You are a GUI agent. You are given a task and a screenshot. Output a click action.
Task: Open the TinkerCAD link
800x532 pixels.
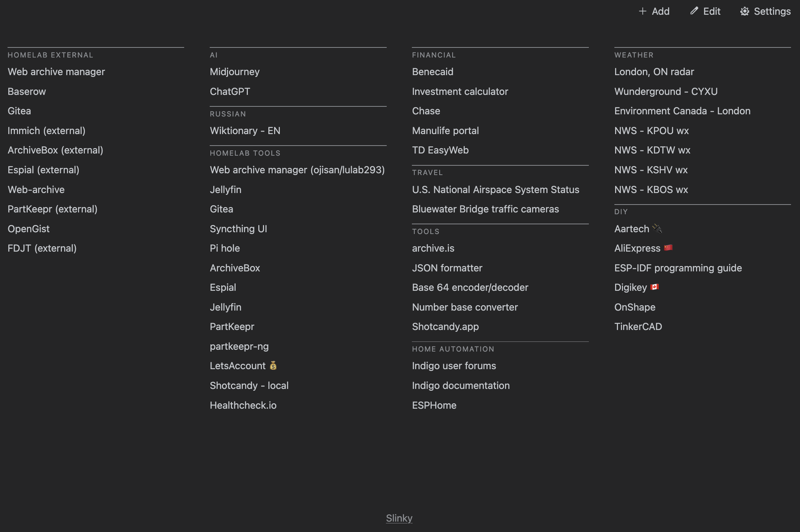click(x=638, y=326)
